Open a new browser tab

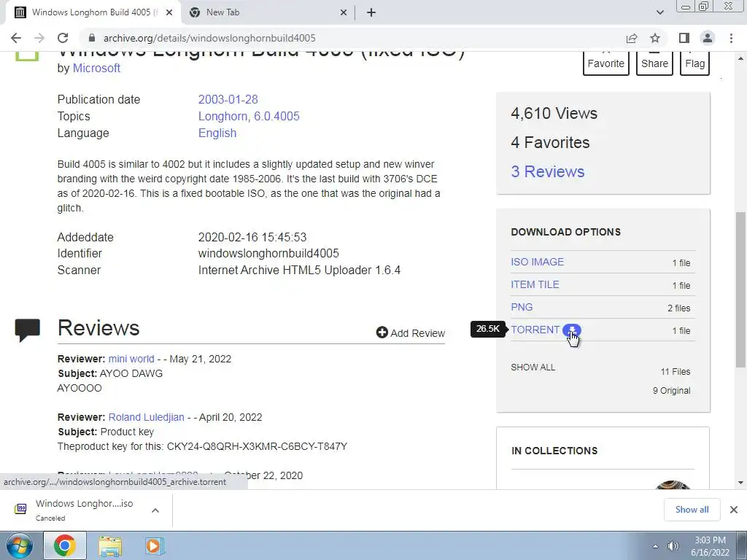(x=371, y=12)
